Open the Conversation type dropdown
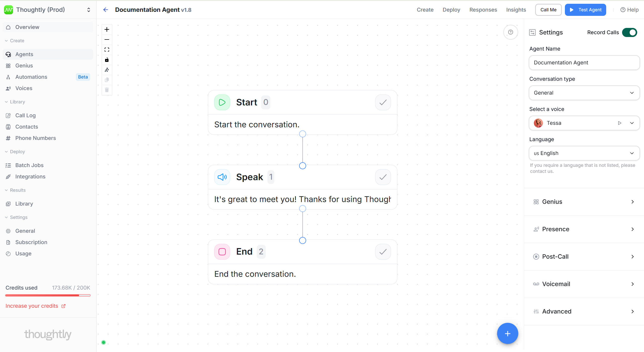This screenshot has width=644, height=352. tap(584, 93)
